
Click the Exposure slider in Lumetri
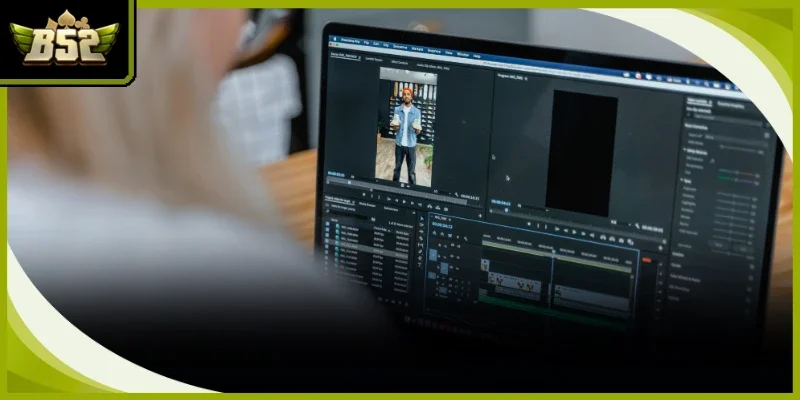(x=734, y=195)
